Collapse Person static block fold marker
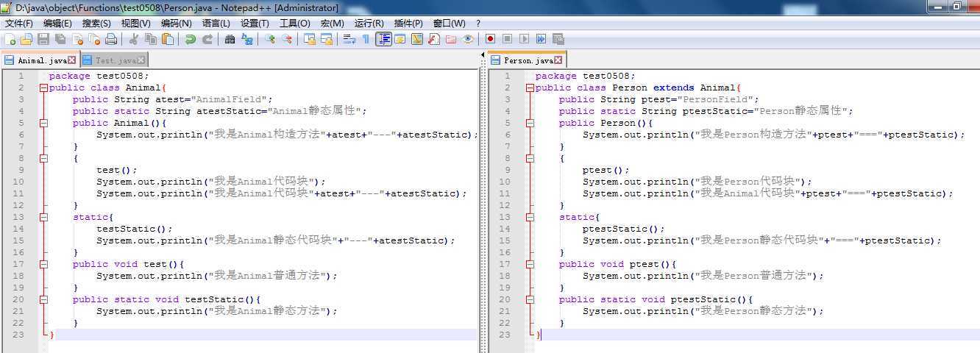The height and width of the screenshot is (353, 980). (x=530, y=217)
